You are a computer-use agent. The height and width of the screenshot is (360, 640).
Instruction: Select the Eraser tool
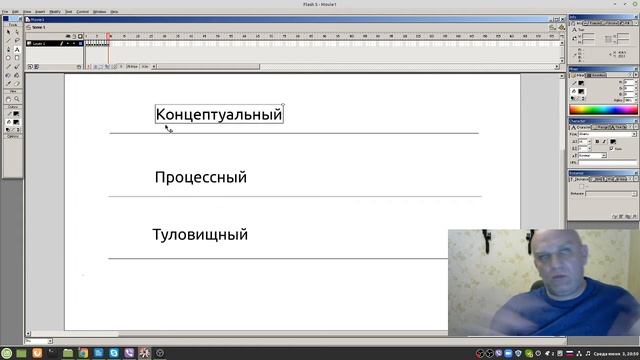[17, 84]
